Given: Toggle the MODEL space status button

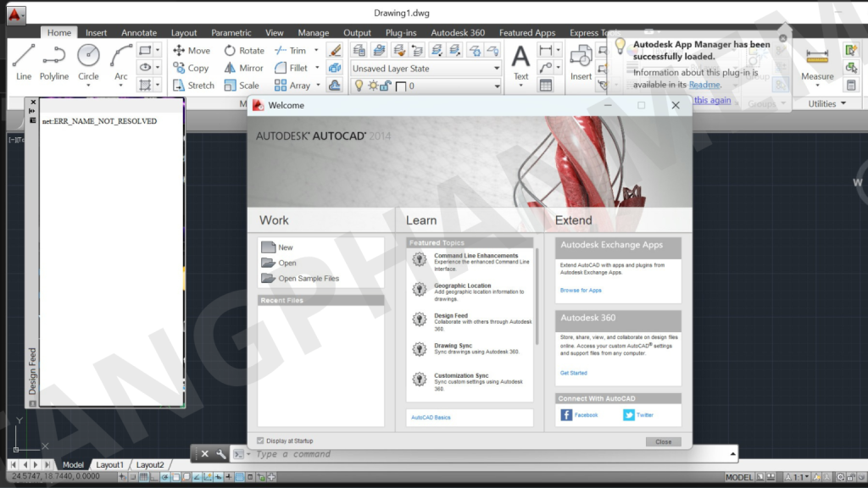Looking at the screenshot, I should (739, 478).
